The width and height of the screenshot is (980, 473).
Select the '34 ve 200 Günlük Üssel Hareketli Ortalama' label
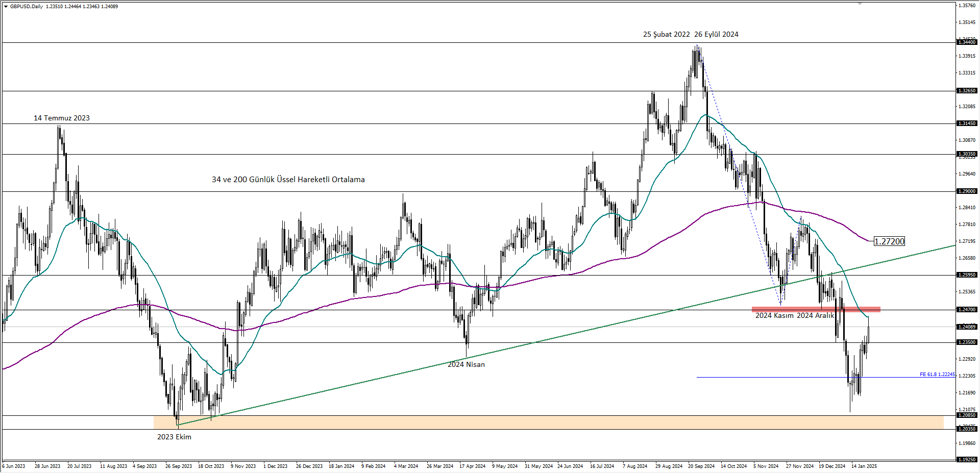point(288,180)
